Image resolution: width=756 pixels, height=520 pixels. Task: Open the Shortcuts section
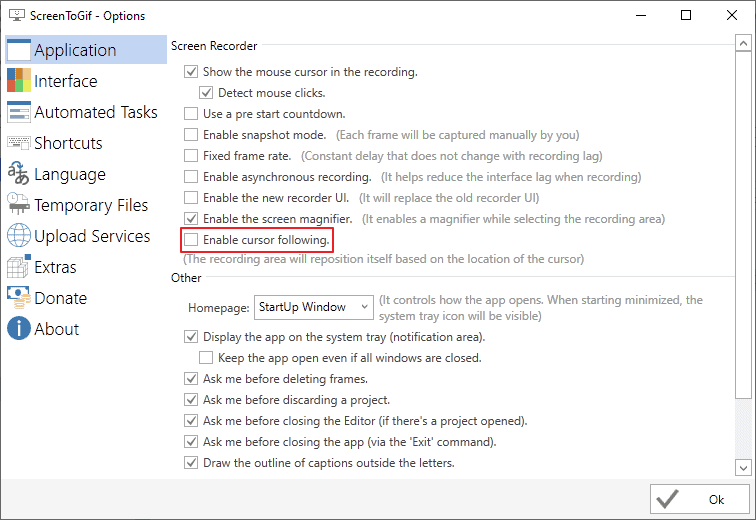click(86, 143)
